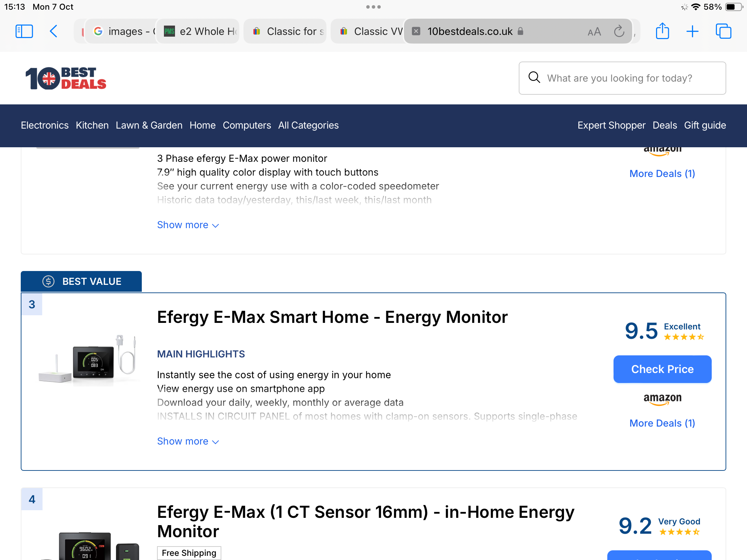
Task: Focus the 'What are you looking for' search field
Action: click(622, 78)
